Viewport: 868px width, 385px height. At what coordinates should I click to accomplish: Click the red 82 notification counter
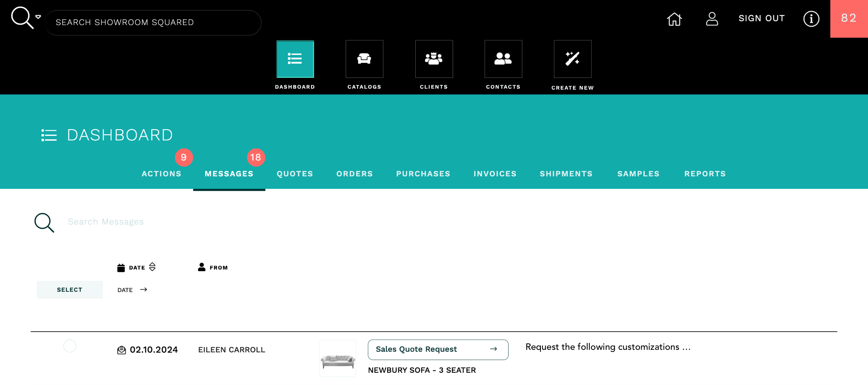(x=849, y=19)
